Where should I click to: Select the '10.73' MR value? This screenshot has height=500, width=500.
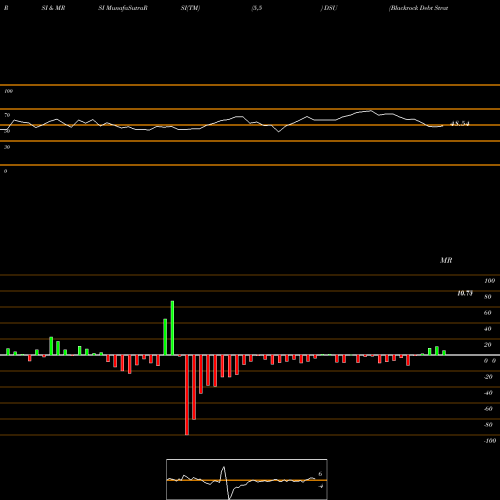(465, 293)
